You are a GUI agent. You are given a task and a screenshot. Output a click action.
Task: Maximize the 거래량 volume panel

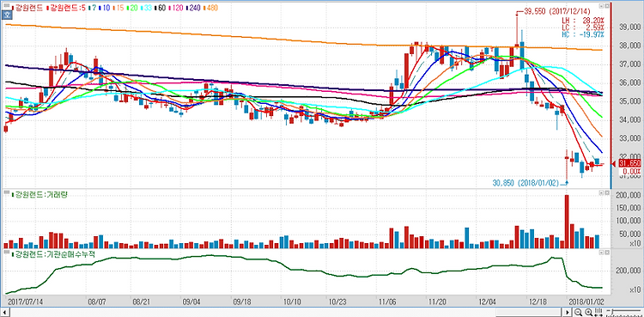tap(601, 192)
